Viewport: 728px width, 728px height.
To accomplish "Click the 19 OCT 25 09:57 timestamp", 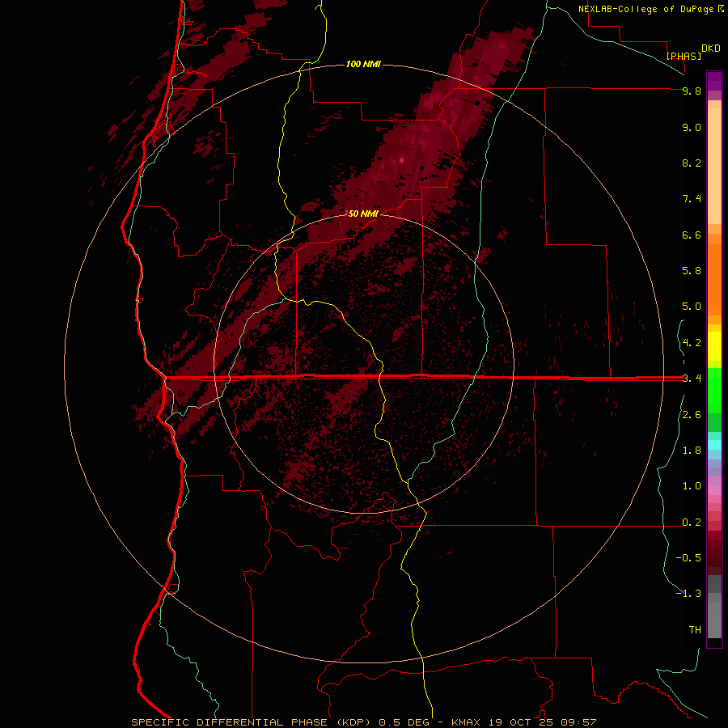I will tap(542, 722).
